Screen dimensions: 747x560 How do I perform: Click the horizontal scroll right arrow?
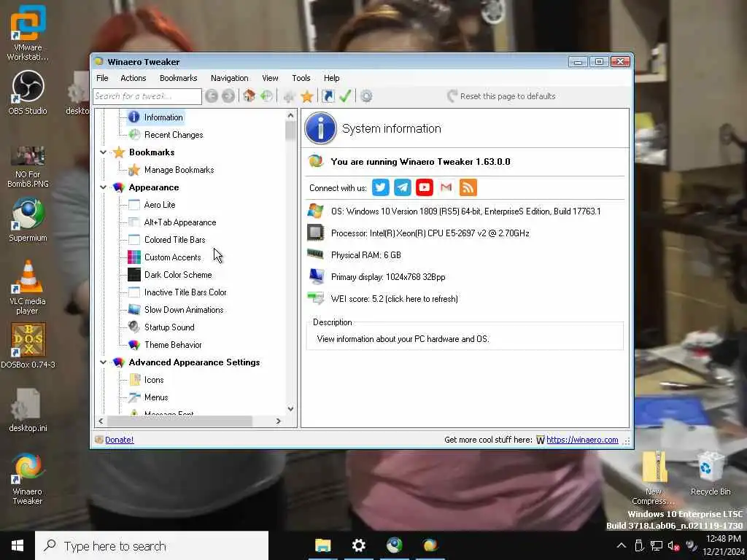[279, 421]
